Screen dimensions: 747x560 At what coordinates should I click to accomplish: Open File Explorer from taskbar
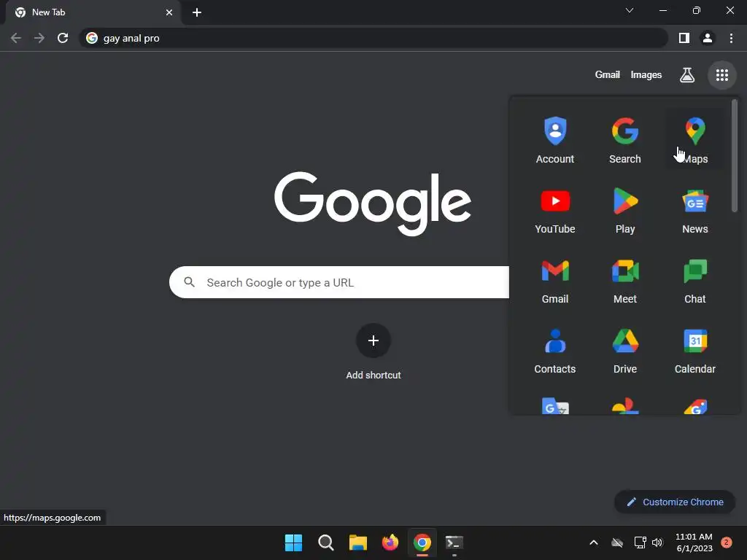[357, 542]
